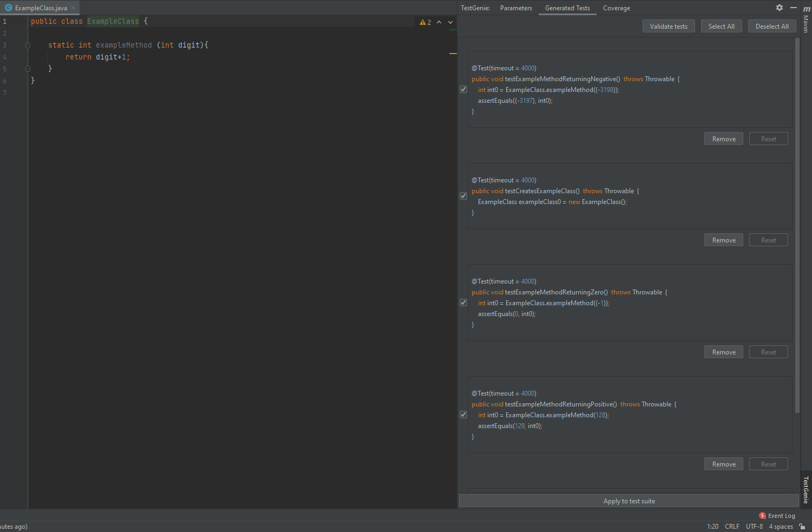Click the read-only lock icon in status bar
This screenshot has width=812, height=532.
pyautogui.click(x=802, y=527)
